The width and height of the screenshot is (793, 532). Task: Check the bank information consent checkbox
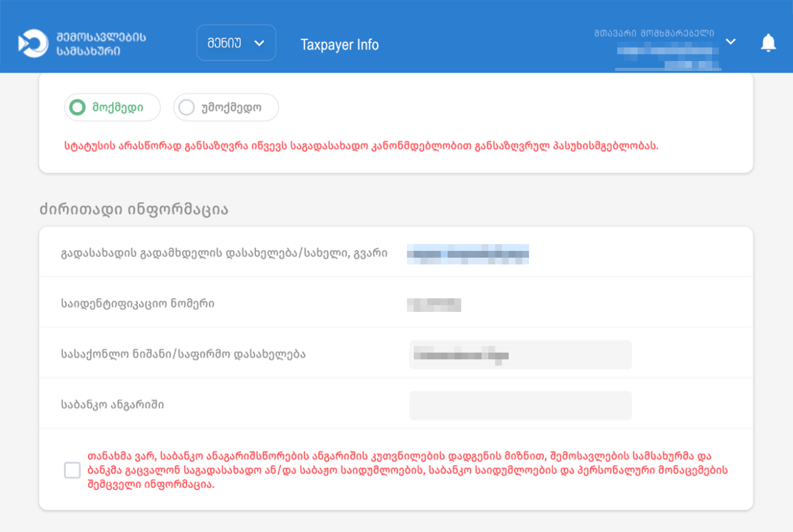click(73, 470)
